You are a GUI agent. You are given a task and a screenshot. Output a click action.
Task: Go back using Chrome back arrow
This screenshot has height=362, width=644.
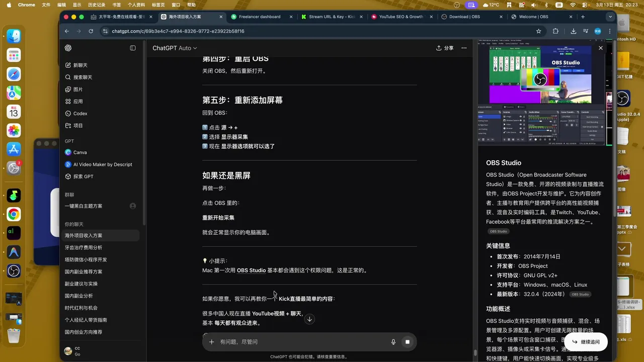67,31
